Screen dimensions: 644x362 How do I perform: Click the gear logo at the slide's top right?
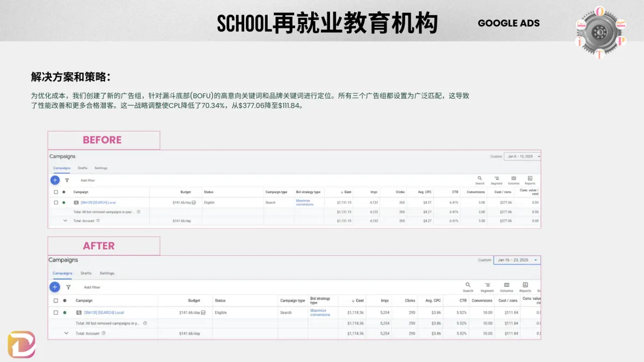click(x=601, y=32)
